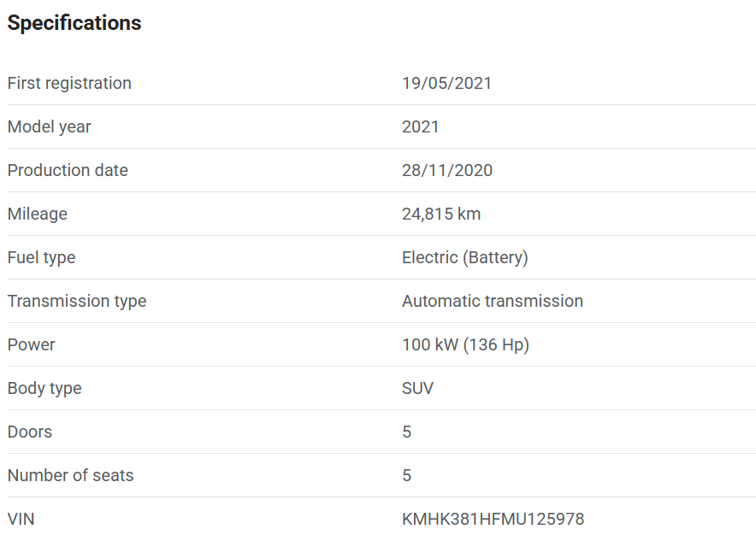Click the Number of seats label
The height and width of the screenshot is (535, 756).
(70, 475)
